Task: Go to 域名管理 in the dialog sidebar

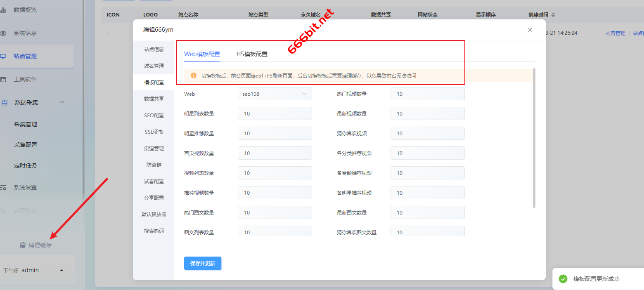Action: 154,66
